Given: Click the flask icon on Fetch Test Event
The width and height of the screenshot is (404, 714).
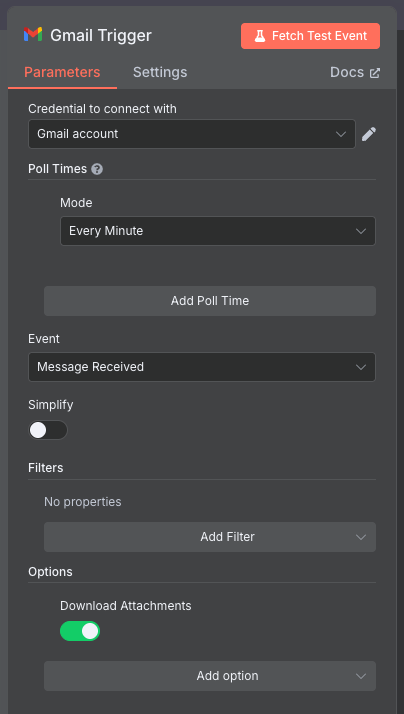Looking at the screenshot, I should (x=260, y=36).
